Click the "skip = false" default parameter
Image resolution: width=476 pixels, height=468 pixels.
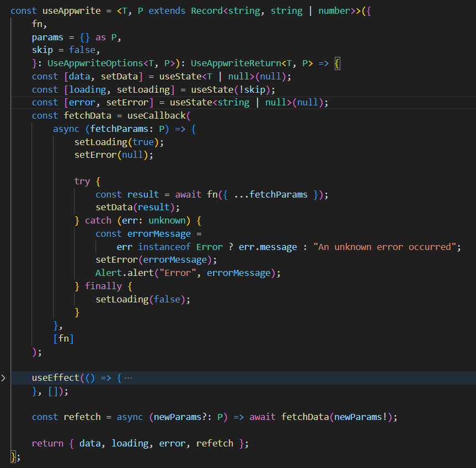pos(66,50)
